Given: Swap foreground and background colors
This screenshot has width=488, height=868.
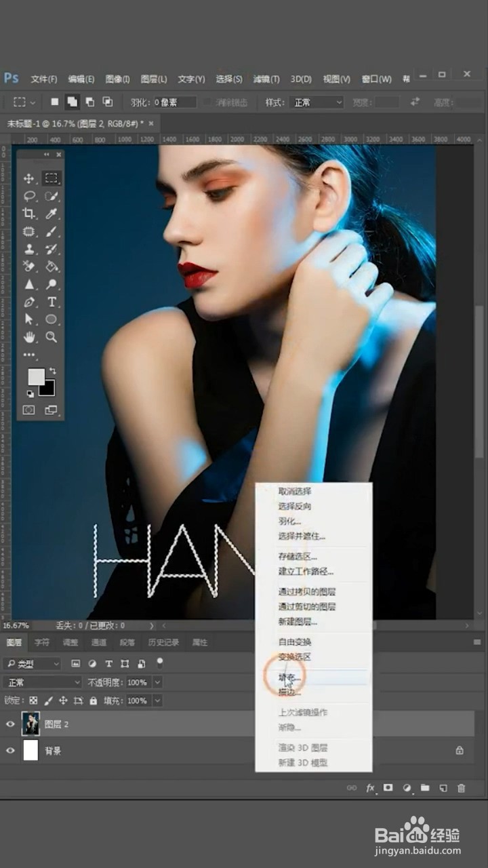Looking at the screenshot, I should 52,371.
